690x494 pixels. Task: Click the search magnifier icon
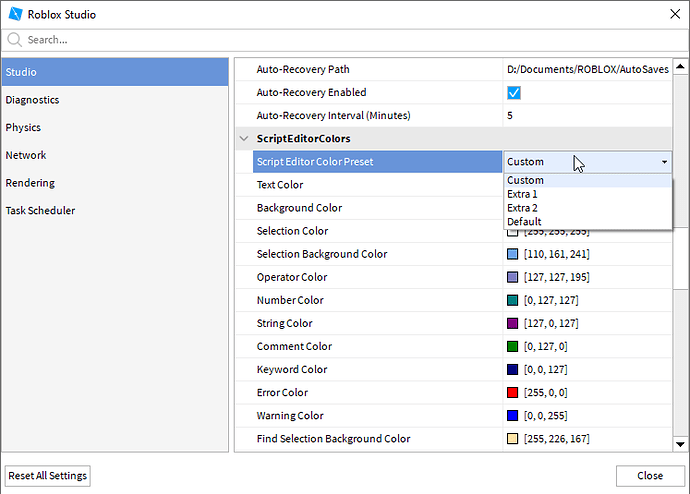[x=15, y=40]
